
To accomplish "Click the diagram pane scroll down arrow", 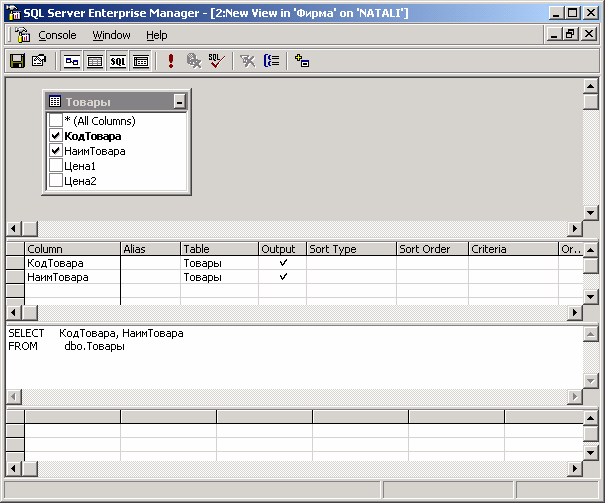I will (x=590, y=212).
